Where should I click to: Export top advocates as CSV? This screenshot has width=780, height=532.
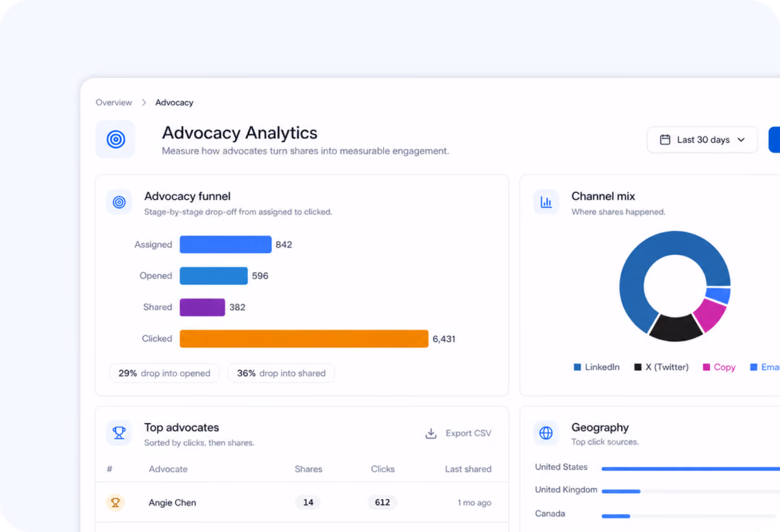click(x=458, y=433)
